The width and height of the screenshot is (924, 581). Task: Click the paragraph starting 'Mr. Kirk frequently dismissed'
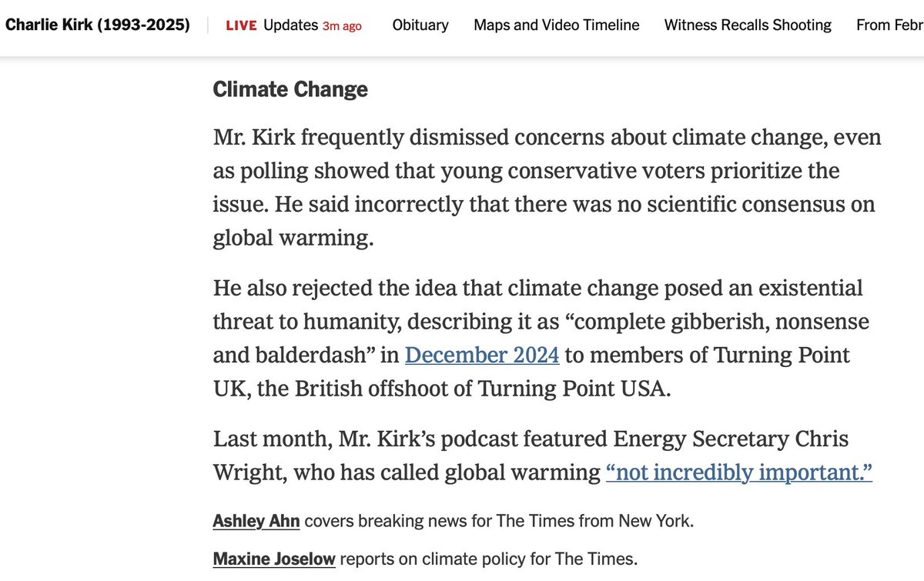pos(547,188)
